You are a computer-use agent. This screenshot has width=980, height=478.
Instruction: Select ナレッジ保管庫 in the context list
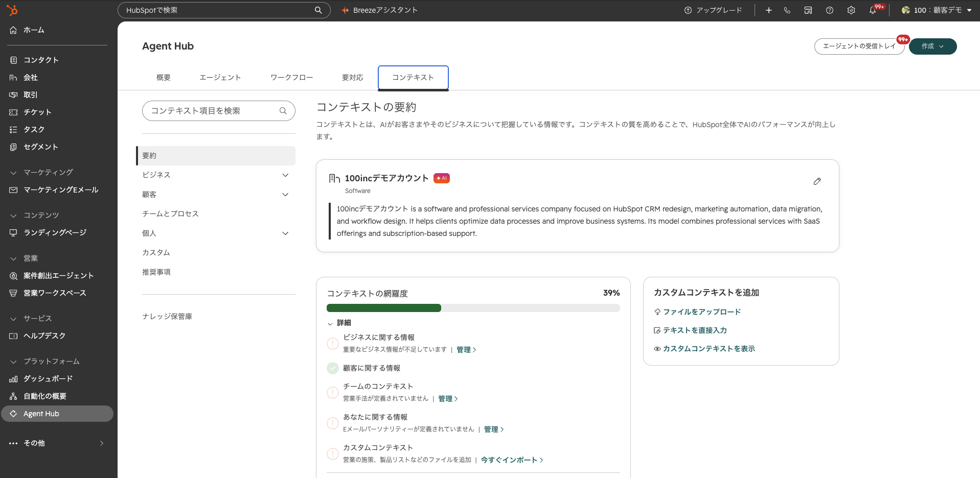pos(167,316)
